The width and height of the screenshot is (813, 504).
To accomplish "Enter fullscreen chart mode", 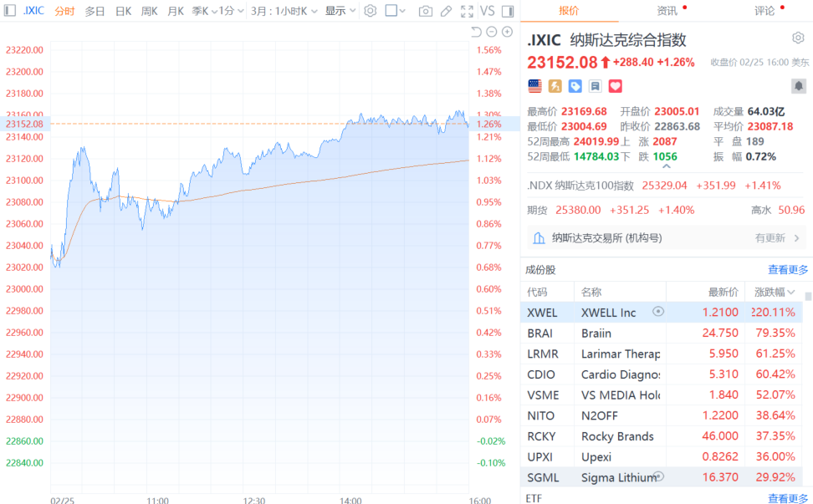I will click(467, 11).
